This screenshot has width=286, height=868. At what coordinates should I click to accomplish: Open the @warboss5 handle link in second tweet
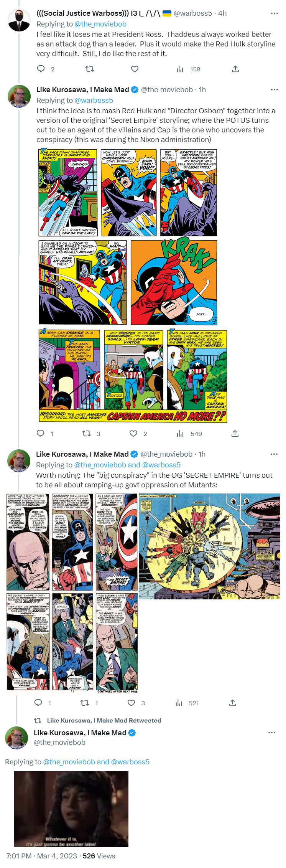click(94, 101)
